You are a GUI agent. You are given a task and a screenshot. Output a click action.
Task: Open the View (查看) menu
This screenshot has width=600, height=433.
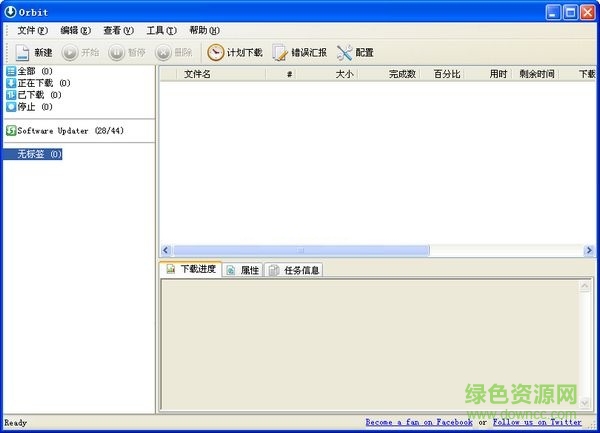coord(118,30)
